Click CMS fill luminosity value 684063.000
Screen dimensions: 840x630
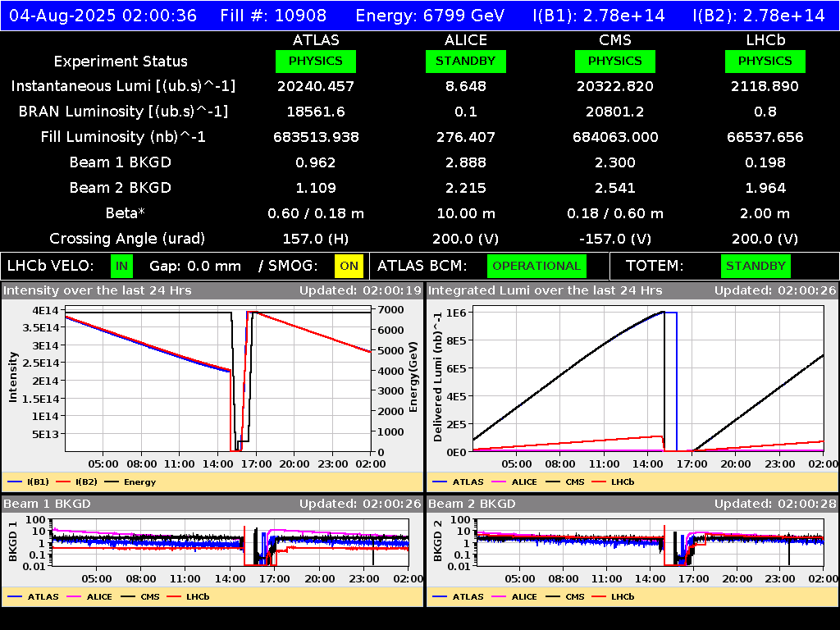(x=615, y=137)
